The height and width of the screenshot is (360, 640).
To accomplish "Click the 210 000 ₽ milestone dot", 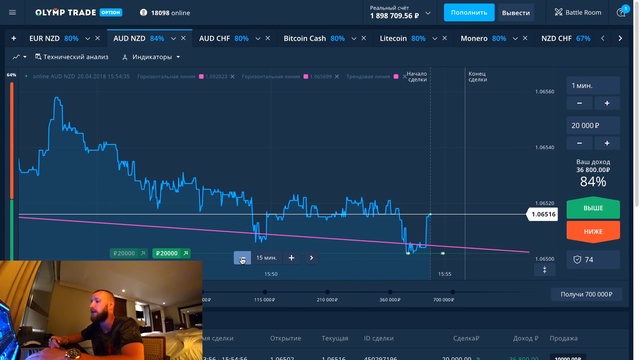I will coord(327,292).
